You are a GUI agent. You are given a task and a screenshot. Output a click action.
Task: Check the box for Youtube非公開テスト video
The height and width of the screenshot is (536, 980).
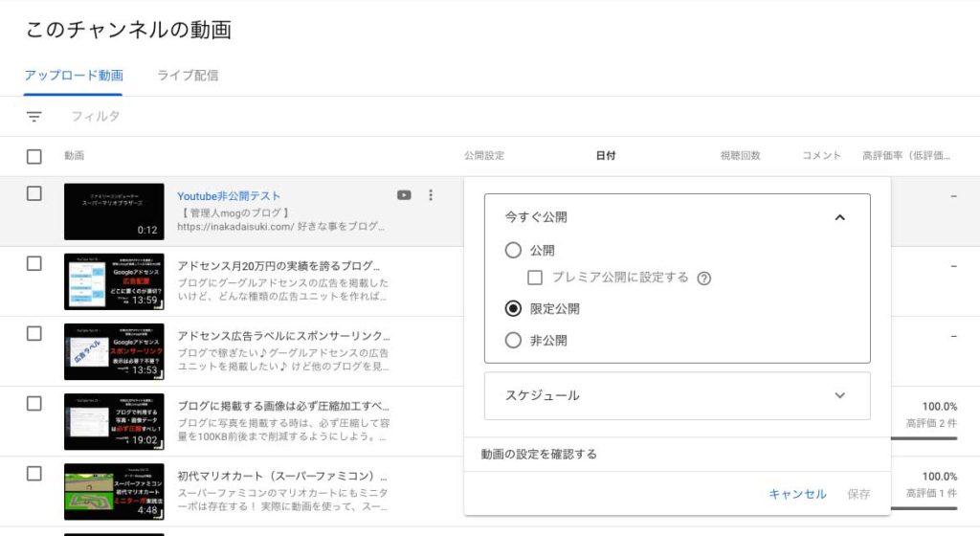click(34, 193)
